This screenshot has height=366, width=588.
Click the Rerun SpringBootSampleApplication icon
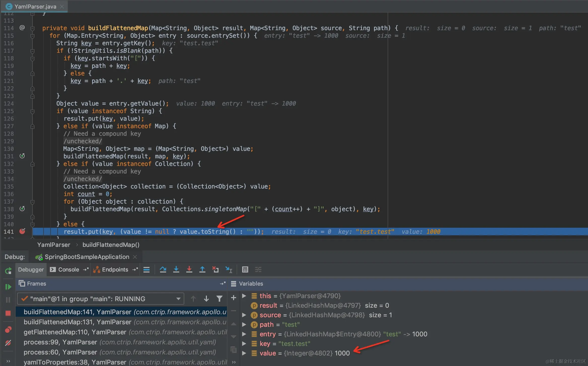(x=8, y=271)
